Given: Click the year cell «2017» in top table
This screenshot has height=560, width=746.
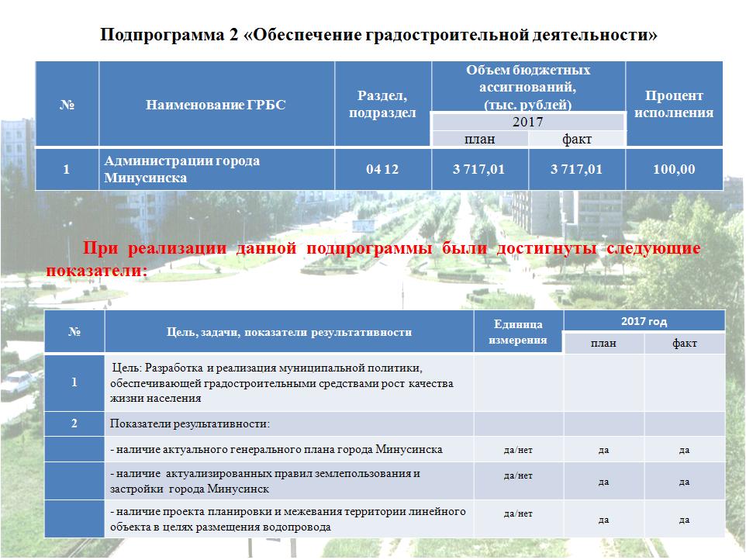Looking at the screenshot, I should pyautogui.click(x=528, y=123).
